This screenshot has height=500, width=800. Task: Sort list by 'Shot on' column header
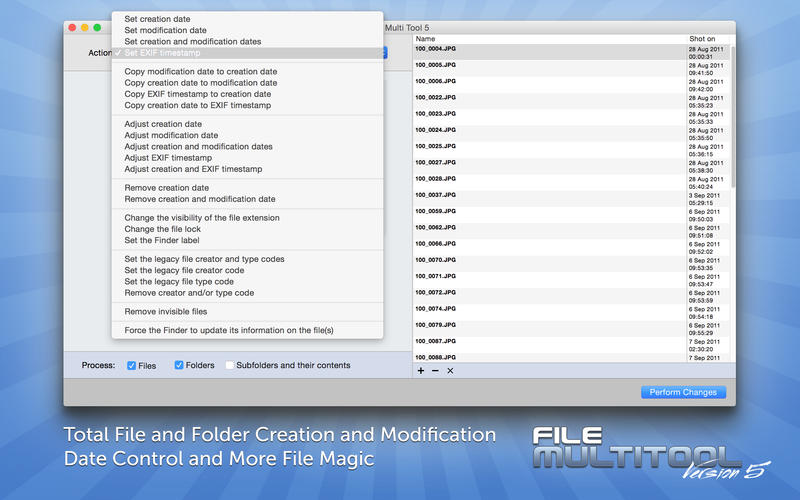click(705, 38)
